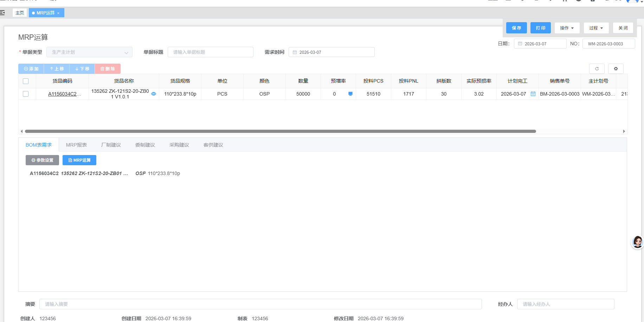Click the table's horizontal scrollbar

click(x=280, y=131)
